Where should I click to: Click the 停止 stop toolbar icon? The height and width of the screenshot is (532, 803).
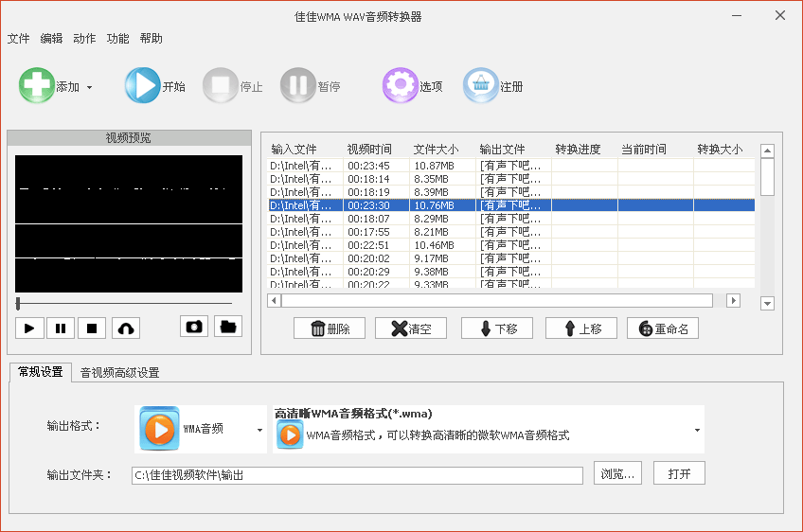[221, 85]
